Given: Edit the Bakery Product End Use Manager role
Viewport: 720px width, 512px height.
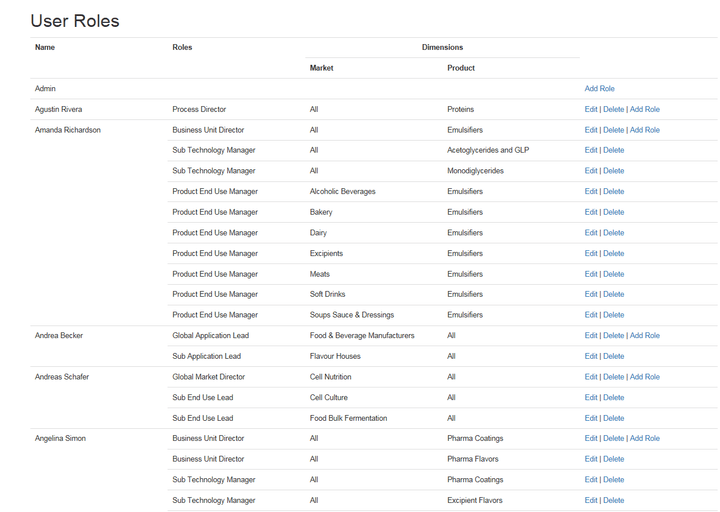Looking at the screenshot, I should (x=591, y=212).
